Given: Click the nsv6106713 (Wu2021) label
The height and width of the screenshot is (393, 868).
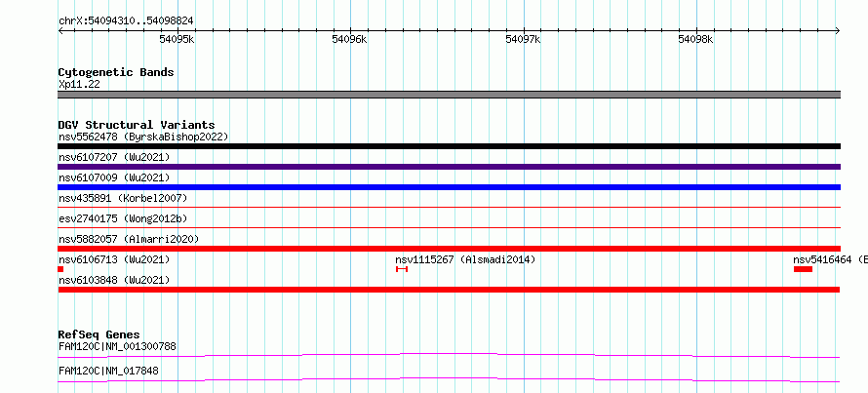Looking at the screenshot, I should (114, 259).
